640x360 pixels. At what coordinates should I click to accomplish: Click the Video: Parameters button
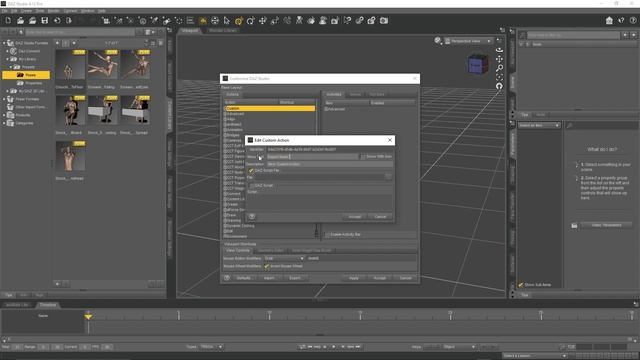(606, 225)
